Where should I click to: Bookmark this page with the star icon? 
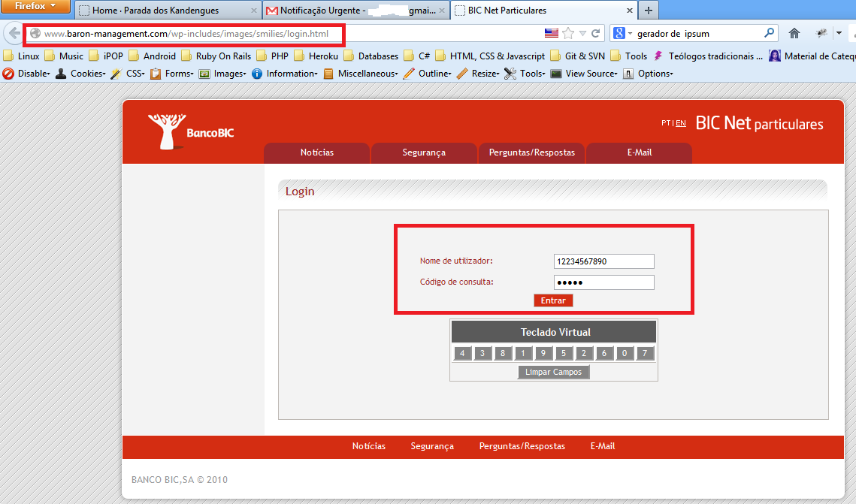pyautogui.click(x=567, y=33)
